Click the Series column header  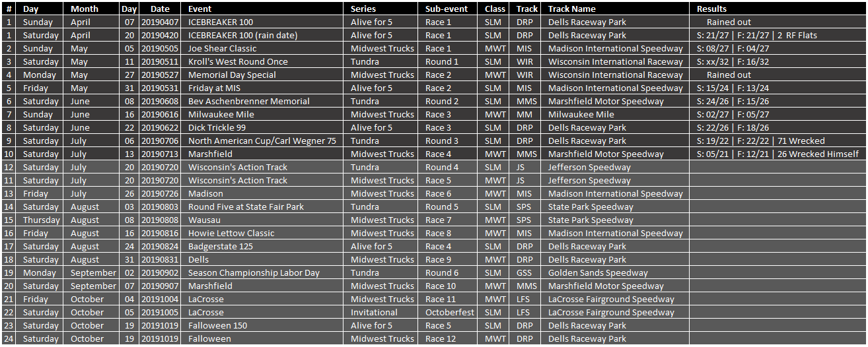381,9
